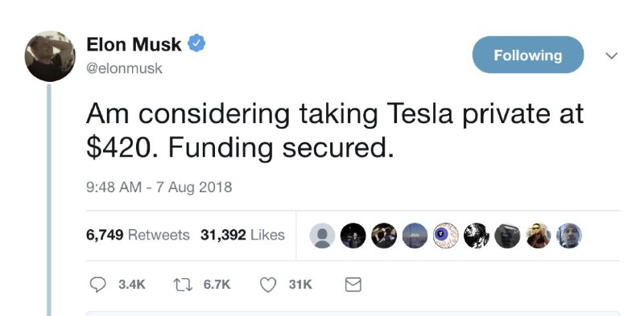The height and width of the screenshot is (316, 644).
Task: Like the tweet with heart icon
Action: [x=268, y=285]
